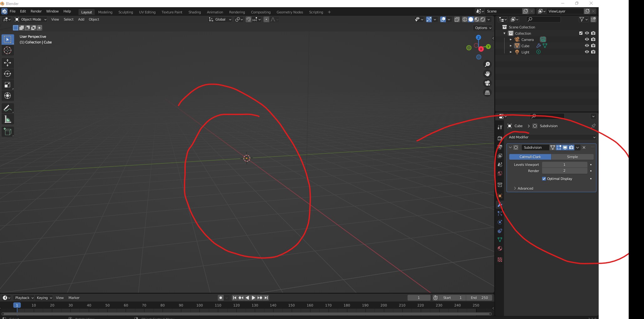Switch to the Sculpting workspace tab
The image size is (644, 319).
[126, 12]
